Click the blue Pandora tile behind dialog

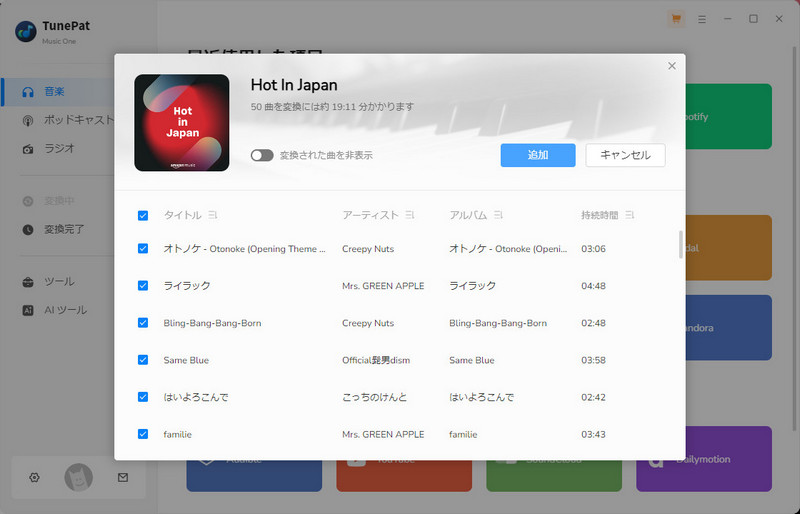point(729,328)
